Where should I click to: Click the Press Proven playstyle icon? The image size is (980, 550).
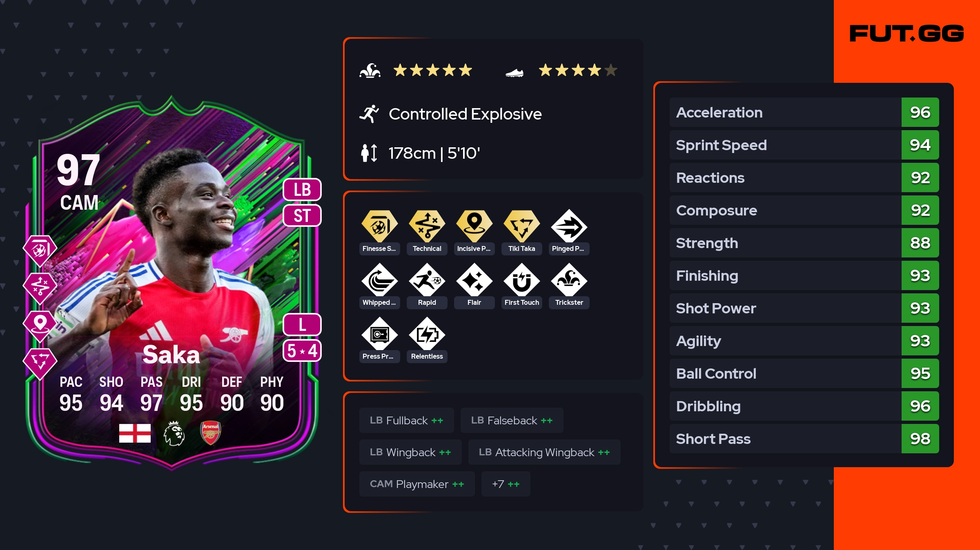(x=379, y=334)
